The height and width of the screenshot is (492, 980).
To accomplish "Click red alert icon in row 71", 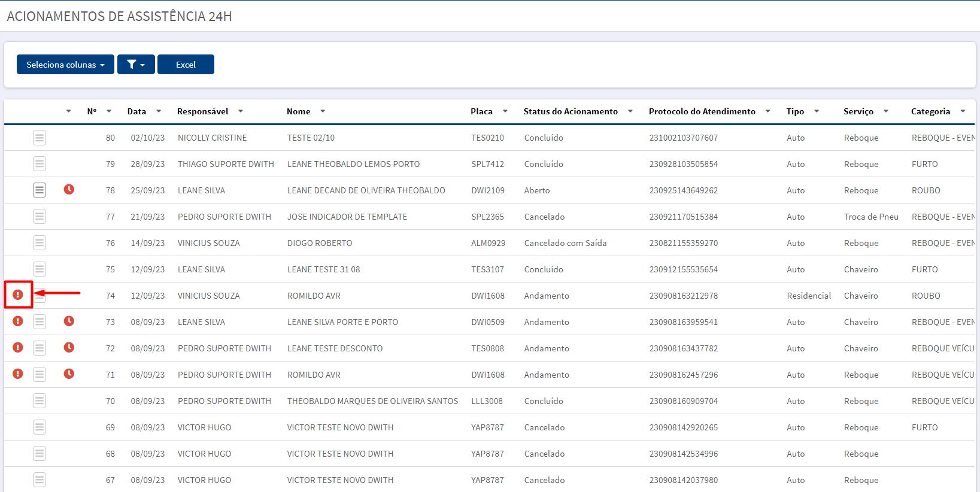I will coord(18,374).
